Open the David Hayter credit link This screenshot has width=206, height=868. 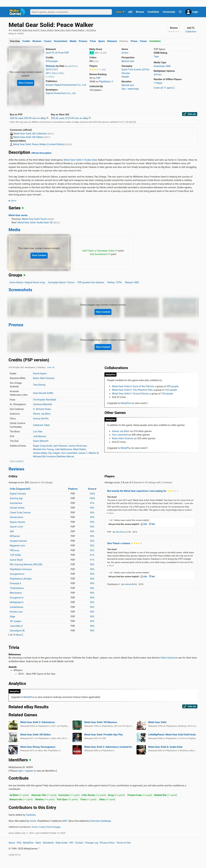coord(40,373)
